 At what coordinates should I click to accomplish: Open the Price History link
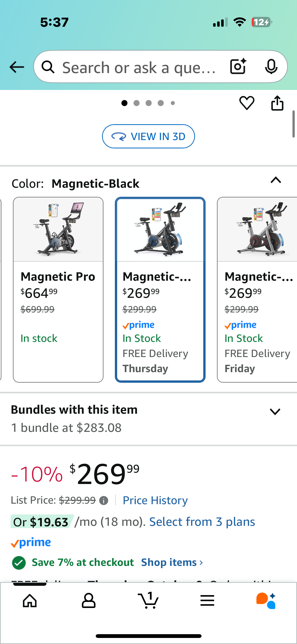[155, 500]
